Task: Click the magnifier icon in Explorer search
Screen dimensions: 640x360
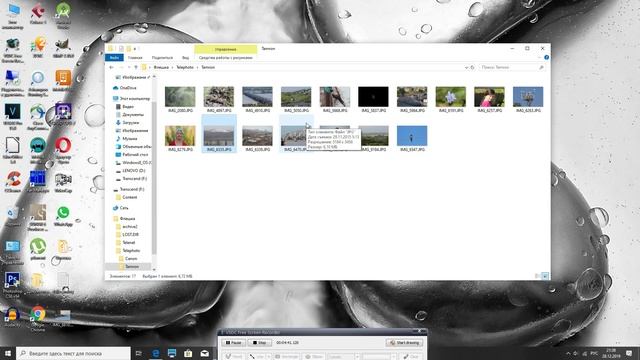Action: point(541,67)
